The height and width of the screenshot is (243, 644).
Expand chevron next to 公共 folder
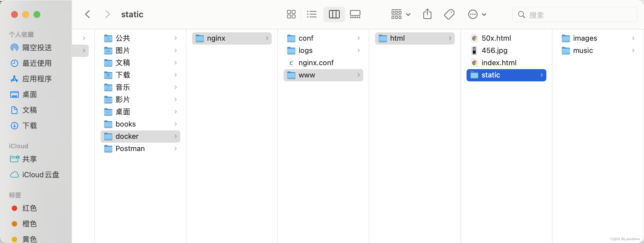point(176,38)
